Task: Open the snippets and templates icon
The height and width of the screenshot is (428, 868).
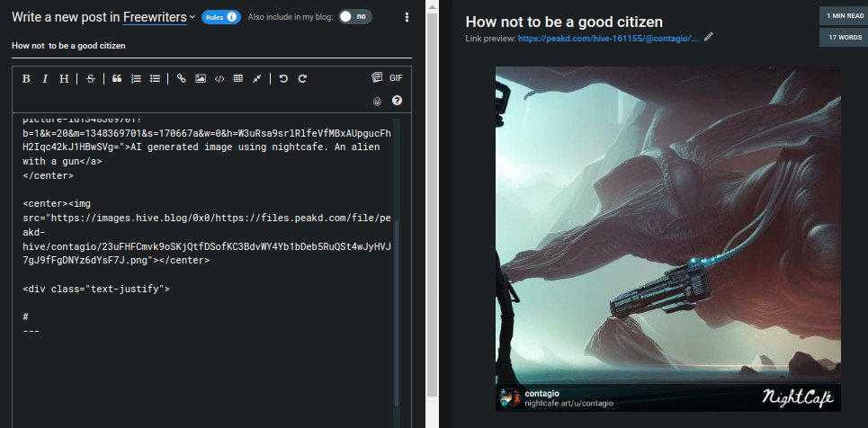Action: (x=377, y=78)
